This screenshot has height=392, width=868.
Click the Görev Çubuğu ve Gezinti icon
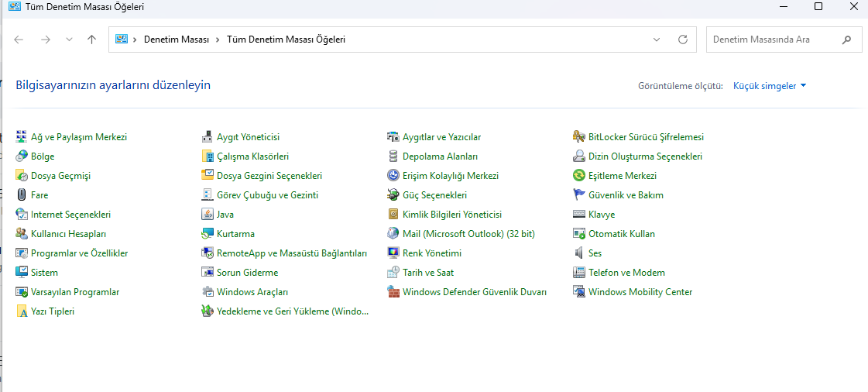pos(207,195)
